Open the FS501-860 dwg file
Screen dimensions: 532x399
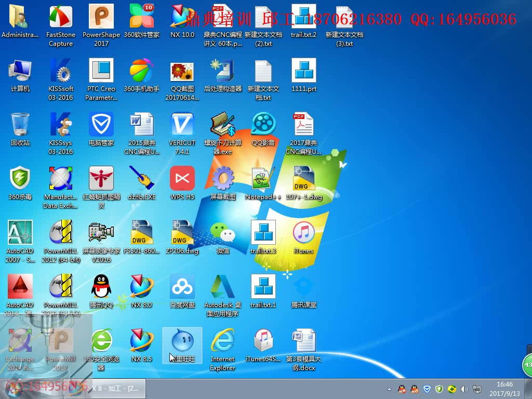click(141, 237)
